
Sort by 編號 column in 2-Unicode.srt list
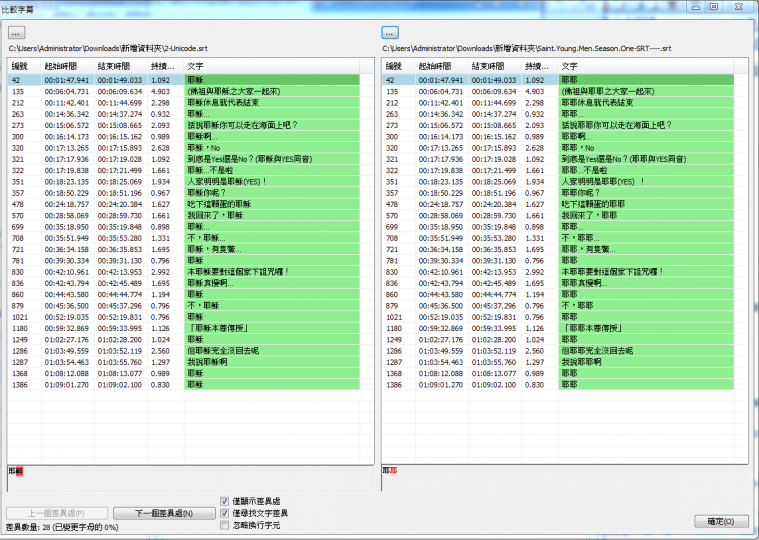(24, 66)
